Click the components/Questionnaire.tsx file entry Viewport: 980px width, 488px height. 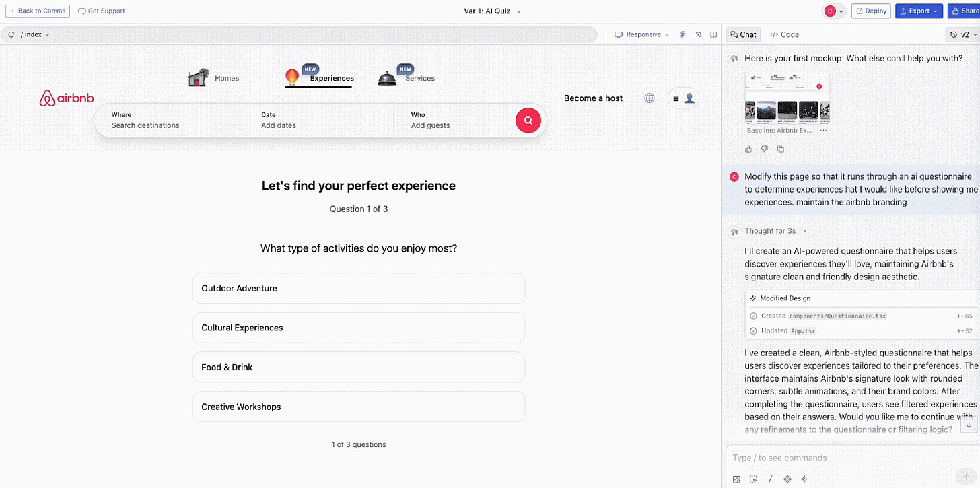tap(861, 316)
